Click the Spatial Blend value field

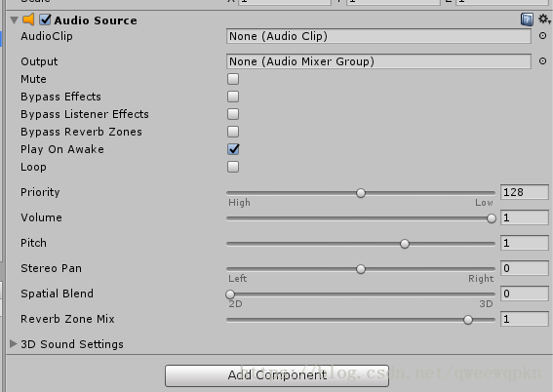point(525,294)
